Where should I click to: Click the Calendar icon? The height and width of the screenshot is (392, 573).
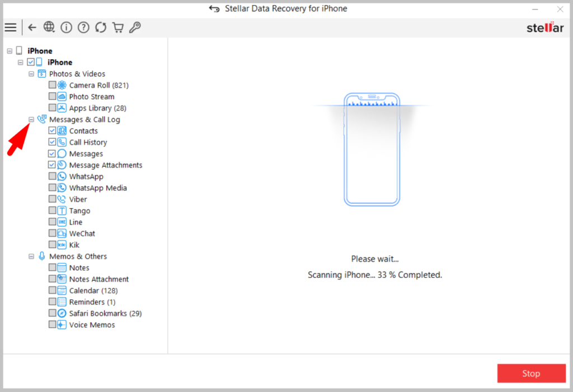click(x=62, y=290)
